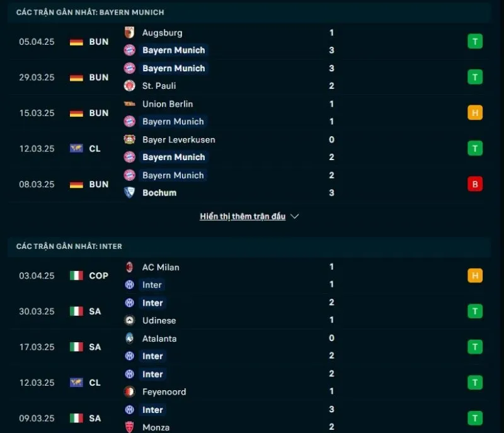The image size is (504, 433).
Task: Select the AC Milan club logo
Action: pos(130,267)
